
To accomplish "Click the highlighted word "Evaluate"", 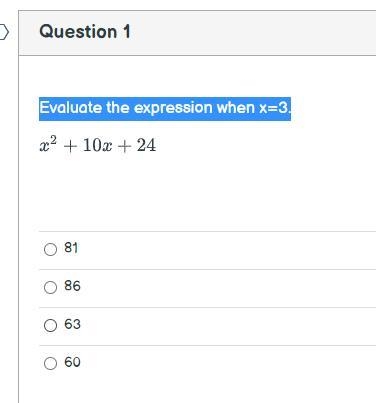I will [71, 108].
